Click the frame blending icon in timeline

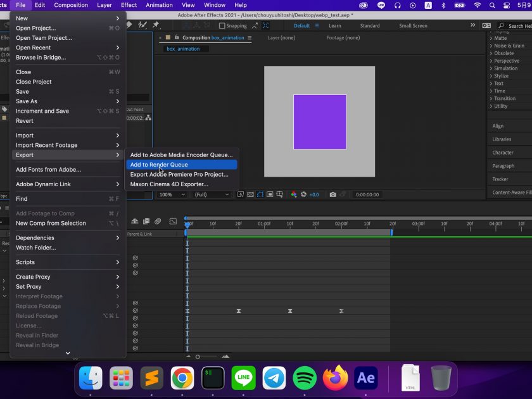tap(146, 221)
